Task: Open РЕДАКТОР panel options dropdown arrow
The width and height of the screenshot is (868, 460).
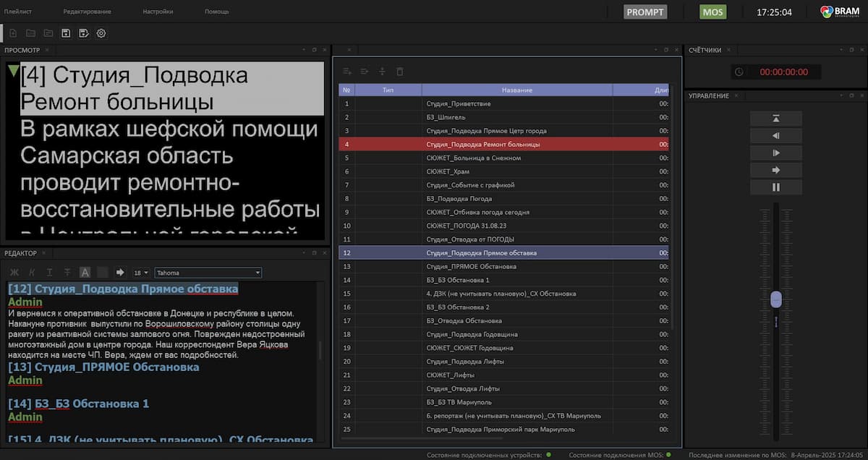Action: (302, 252)
